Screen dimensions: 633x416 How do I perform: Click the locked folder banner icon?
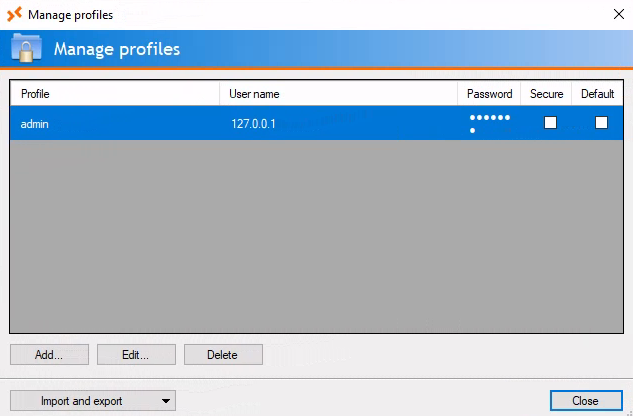(26, 48)
